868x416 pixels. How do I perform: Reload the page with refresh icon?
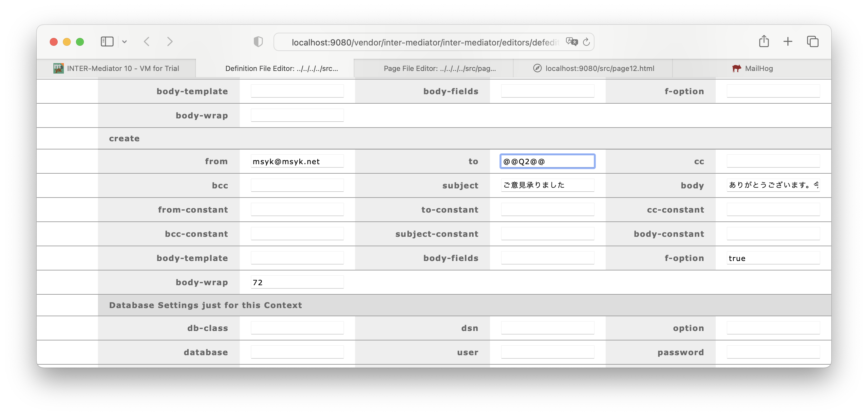coord(586,42)
